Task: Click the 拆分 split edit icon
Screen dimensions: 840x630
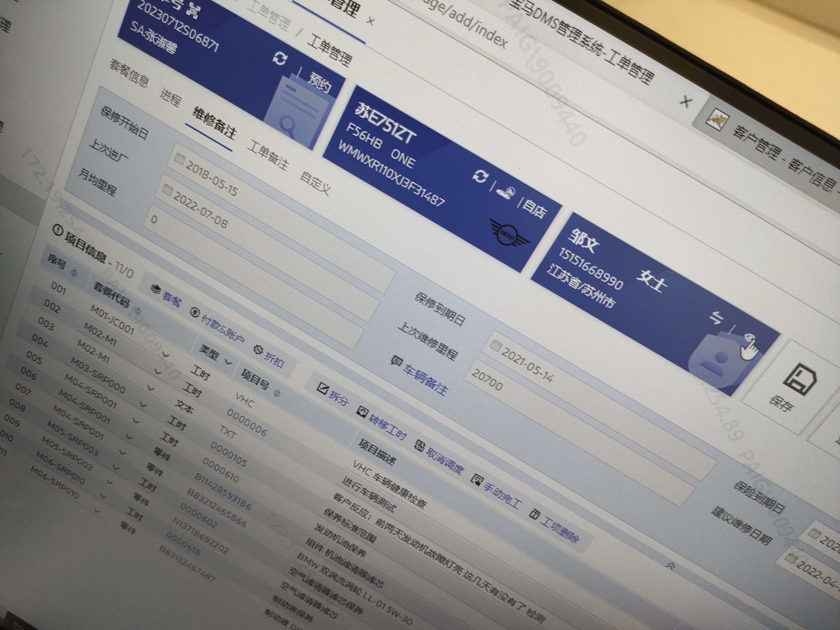Action: (322, 387)
